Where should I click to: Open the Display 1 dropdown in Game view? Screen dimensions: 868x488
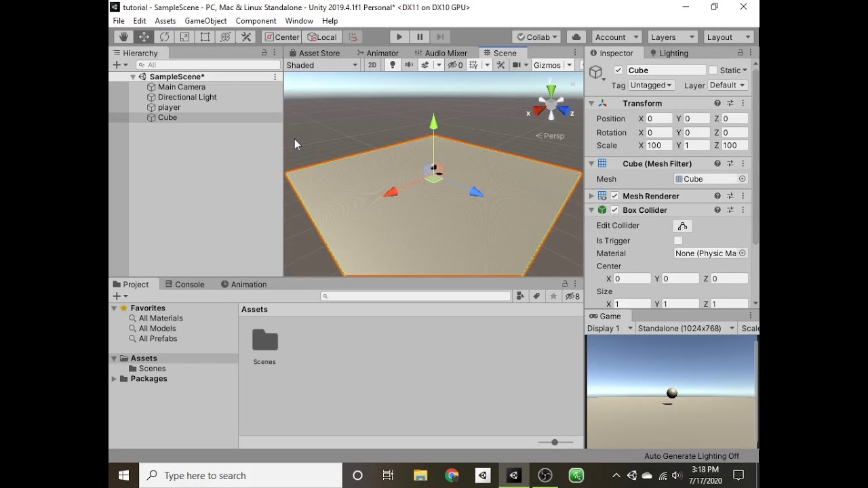(610, 328)
